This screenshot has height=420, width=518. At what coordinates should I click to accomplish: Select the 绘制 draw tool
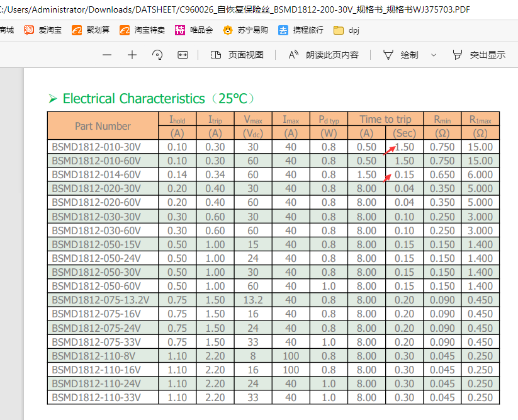(x=401, y=55)
